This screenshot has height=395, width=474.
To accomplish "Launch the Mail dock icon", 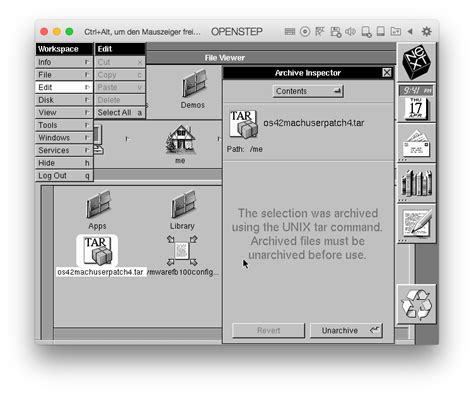I will click(x=416, y=143).
